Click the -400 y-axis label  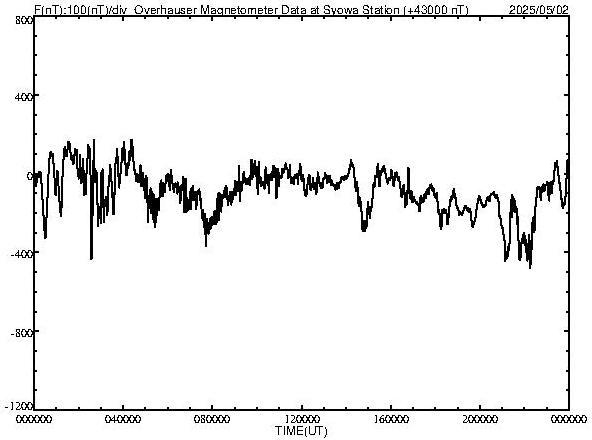click(x=22, y=254)
